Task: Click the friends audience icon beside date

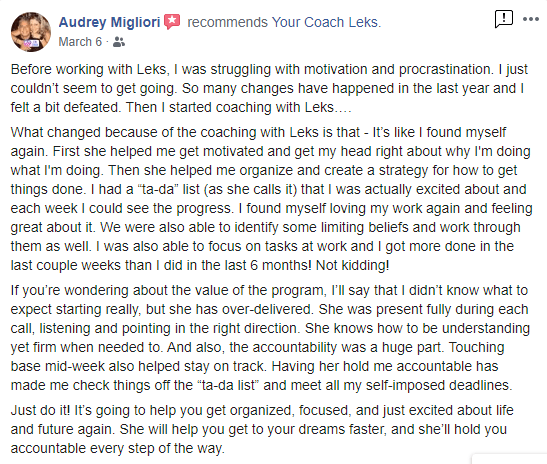Action: (119, 42)
